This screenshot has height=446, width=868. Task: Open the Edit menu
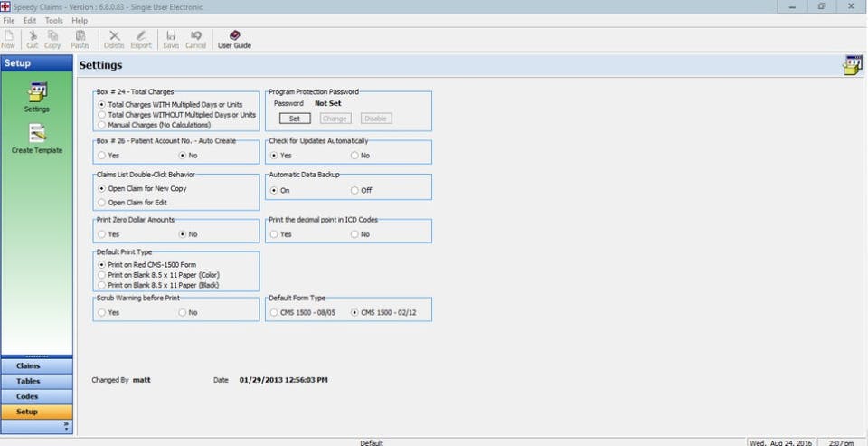(x=29, y=21)
